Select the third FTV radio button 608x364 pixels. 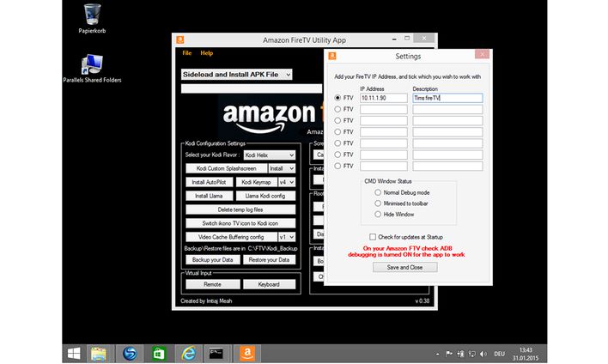click(337, 120)
